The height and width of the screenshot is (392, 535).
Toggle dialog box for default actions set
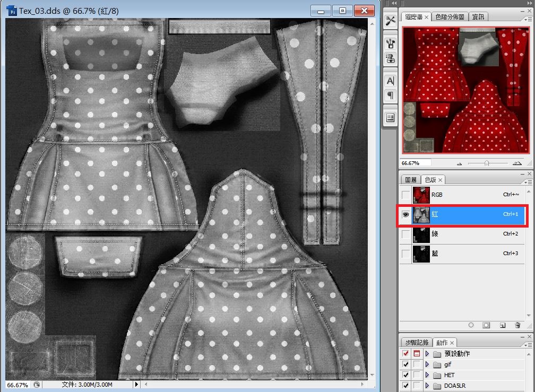[x=417, y=353]
